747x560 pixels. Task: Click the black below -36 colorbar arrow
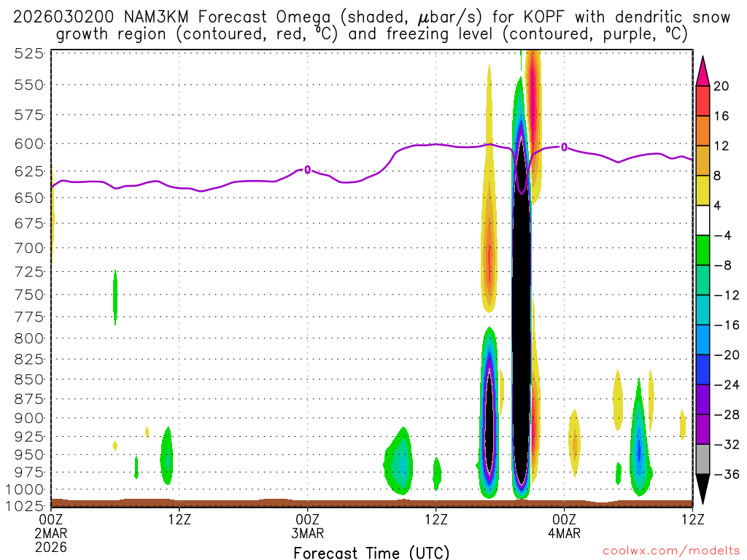703,489
